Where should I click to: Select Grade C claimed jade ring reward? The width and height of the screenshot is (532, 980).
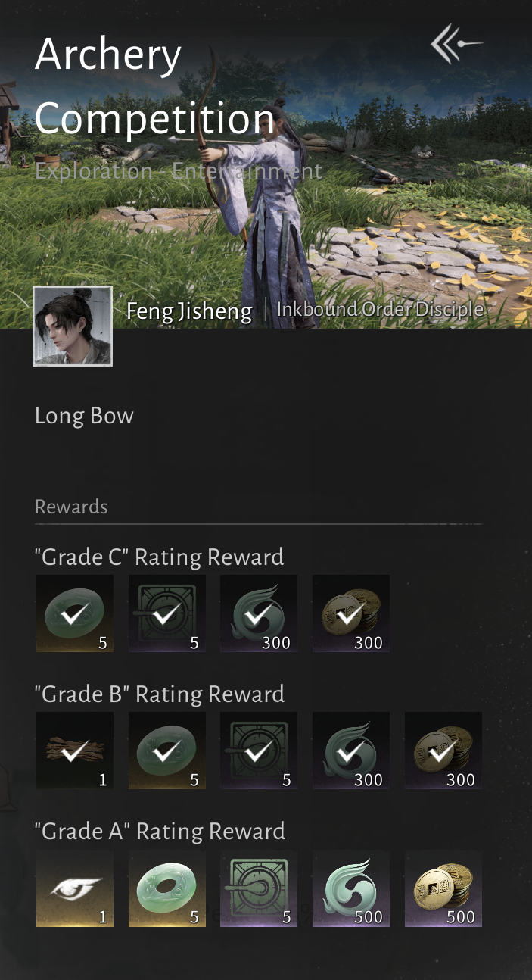click(75, 613)
